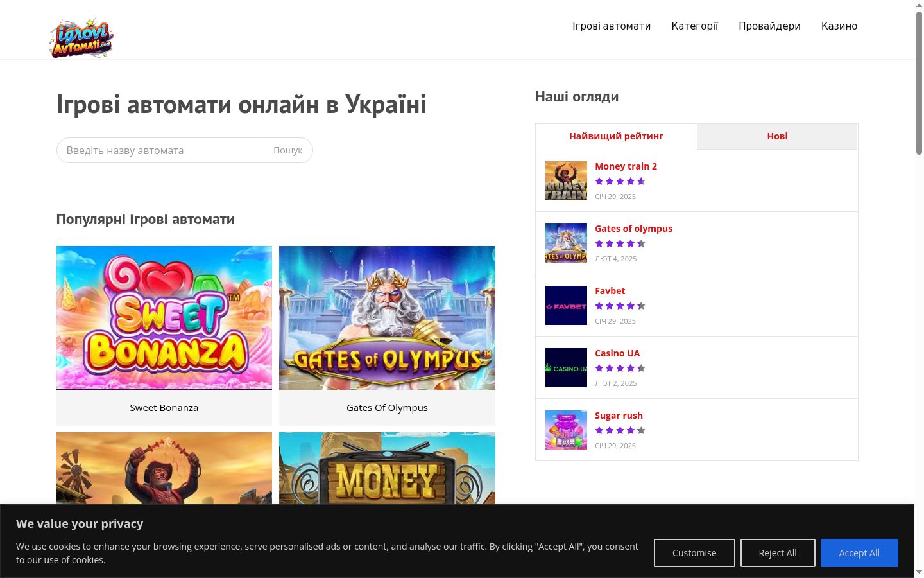This screenshot has height=578, width=924.
Task: Open the Igrovi Avtomati site logo
Action: coord(81,39)
